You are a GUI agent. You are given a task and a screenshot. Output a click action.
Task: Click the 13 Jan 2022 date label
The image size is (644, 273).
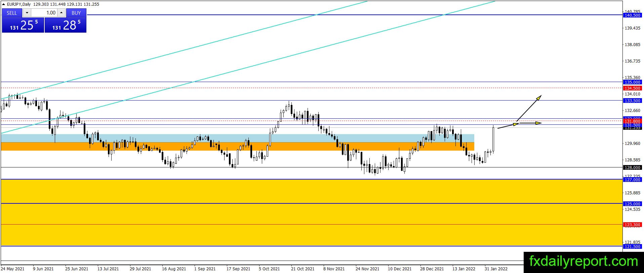(464, 269)
